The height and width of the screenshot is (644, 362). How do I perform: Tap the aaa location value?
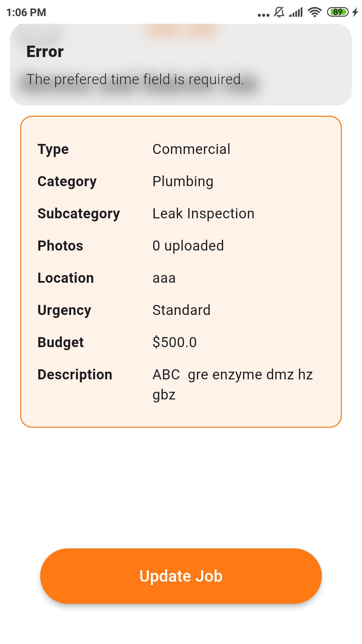[164, 278]
